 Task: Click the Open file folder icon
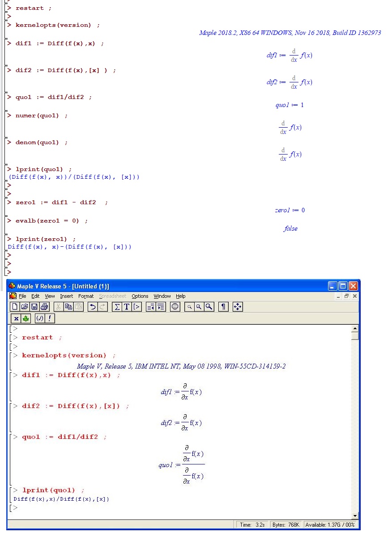(24, 307)
